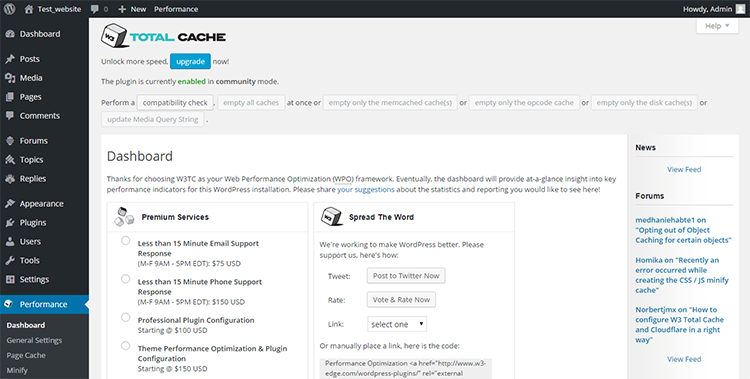Screen dimensions: 750x379
Task: Click the Spread The Word cube icon
Action: click(x=331, y=216)
